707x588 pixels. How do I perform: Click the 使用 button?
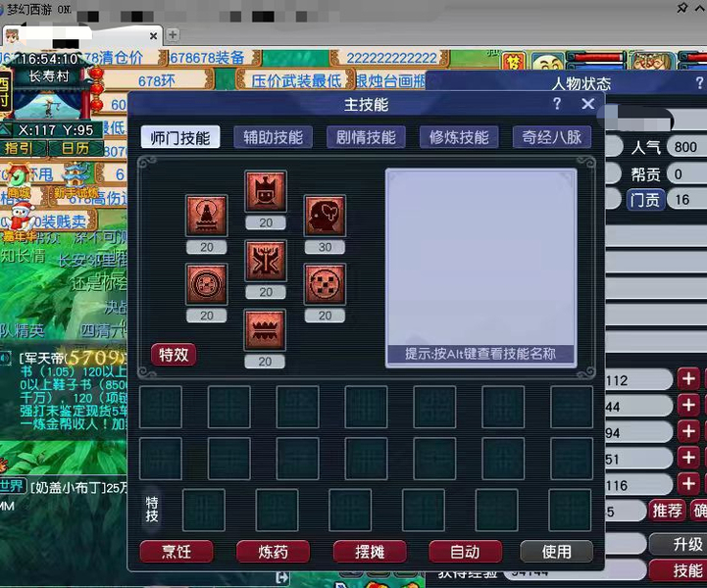point(556,552)
